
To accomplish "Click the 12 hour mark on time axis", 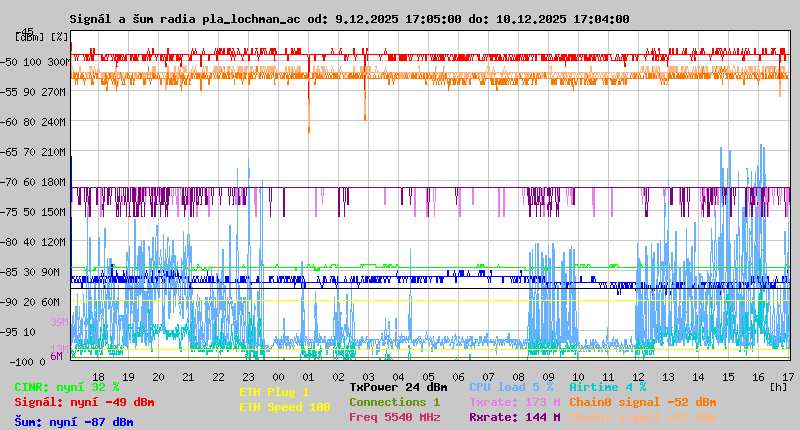I will point(638,377).
